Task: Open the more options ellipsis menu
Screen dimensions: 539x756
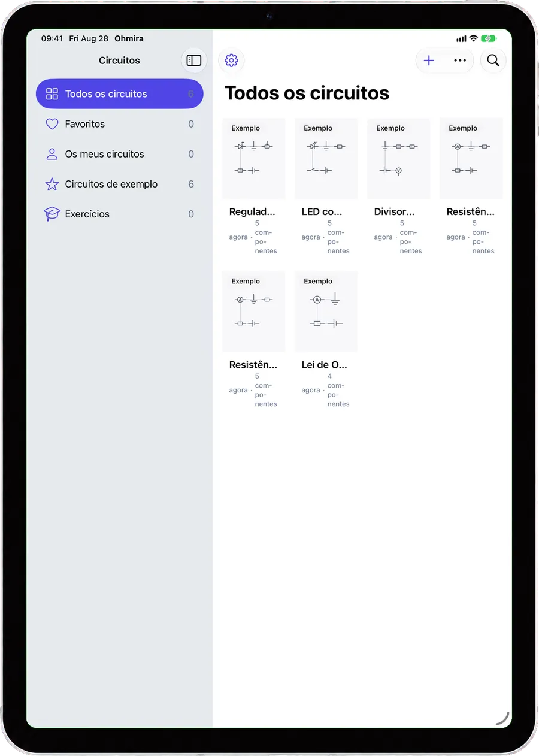Action: click(x=460, y=61)
